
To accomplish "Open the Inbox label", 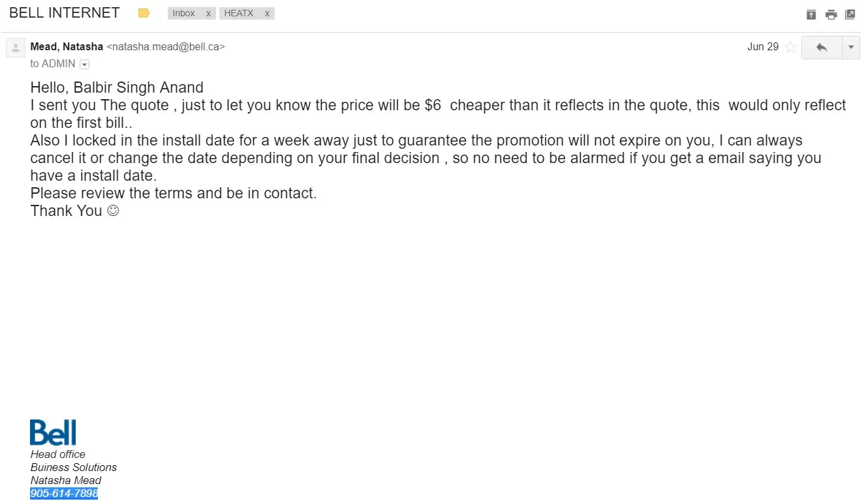I will 183,13.
